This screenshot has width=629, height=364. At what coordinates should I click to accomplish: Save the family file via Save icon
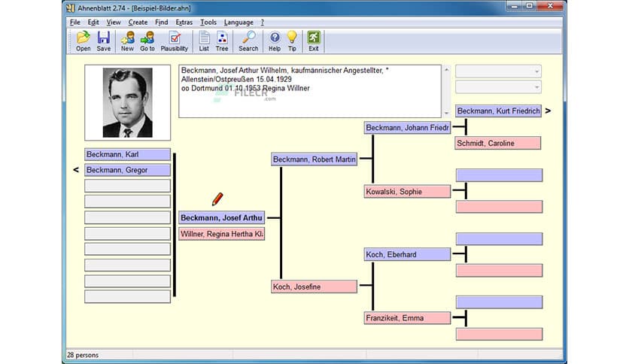[x=104, y=41]
